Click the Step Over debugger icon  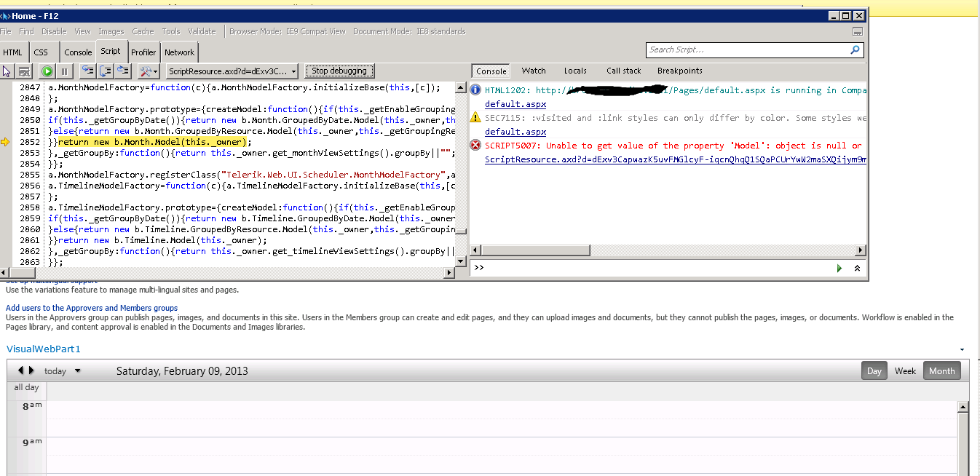click(106, 71)
